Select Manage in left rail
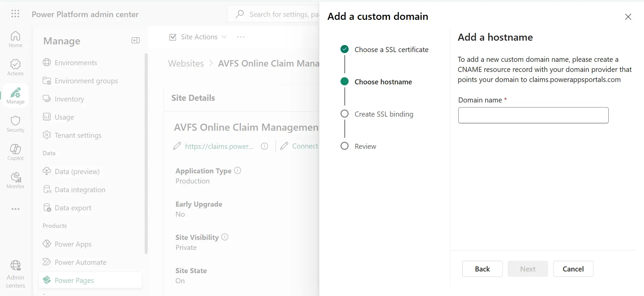Image resolution: width=644 pixels, height=296 pixels. tap(15, 96)
